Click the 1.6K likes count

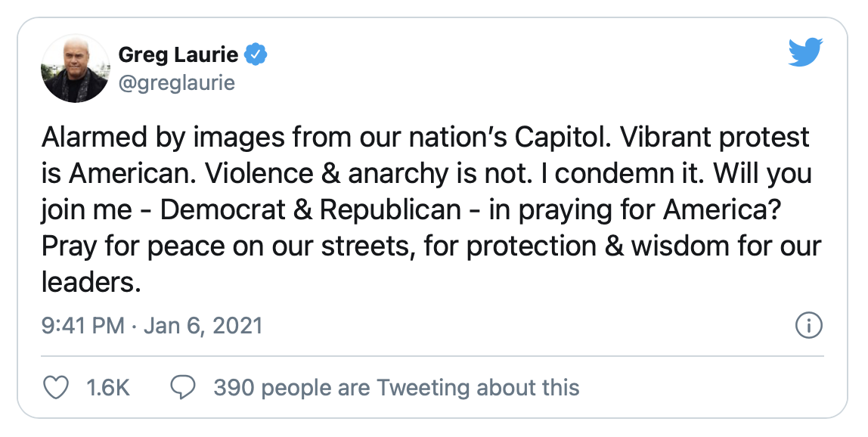pos(108,388)
